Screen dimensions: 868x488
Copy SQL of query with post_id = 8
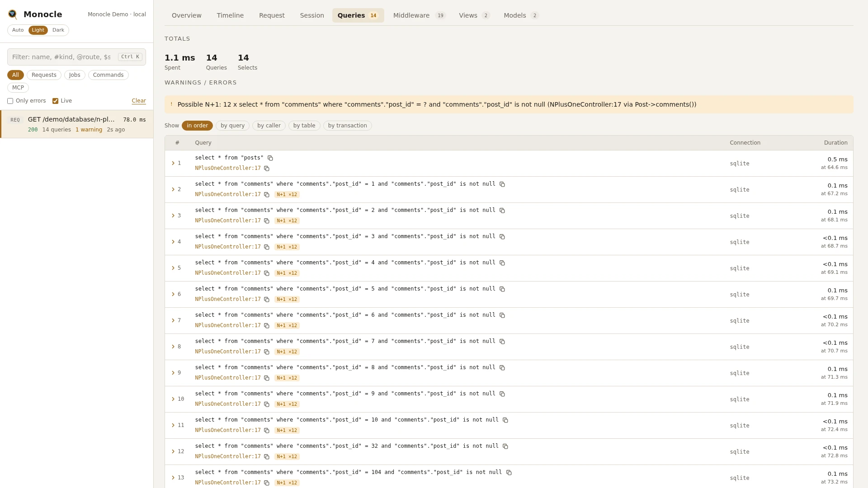tap(502, 368)
